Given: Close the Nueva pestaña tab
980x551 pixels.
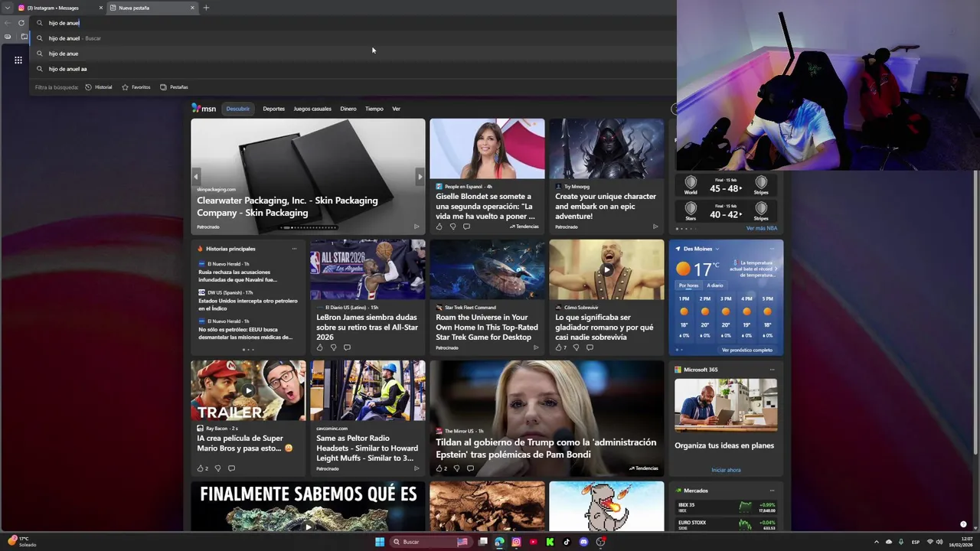Looking at the screenshot, I should click(192, 8).
